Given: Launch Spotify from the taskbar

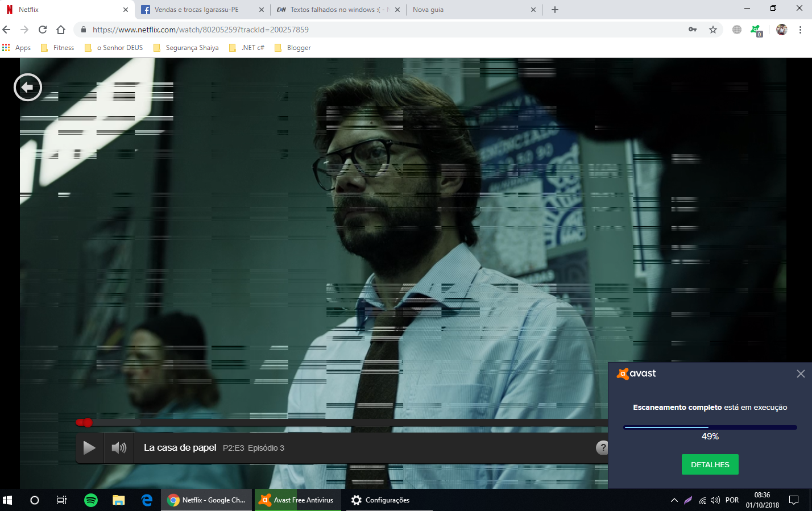Looking at the screenshot, I should [91, 500].
